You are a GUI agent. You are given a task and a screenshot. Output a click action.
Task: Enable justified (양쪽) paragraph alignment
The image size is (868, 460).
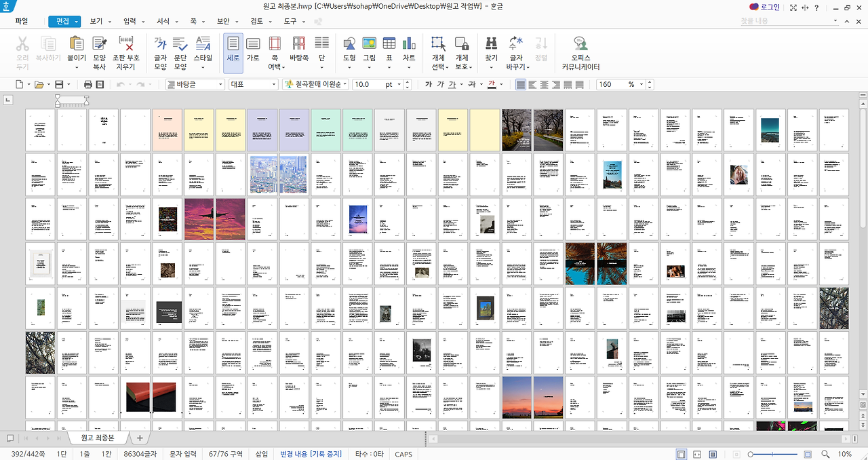click(521, 85)
